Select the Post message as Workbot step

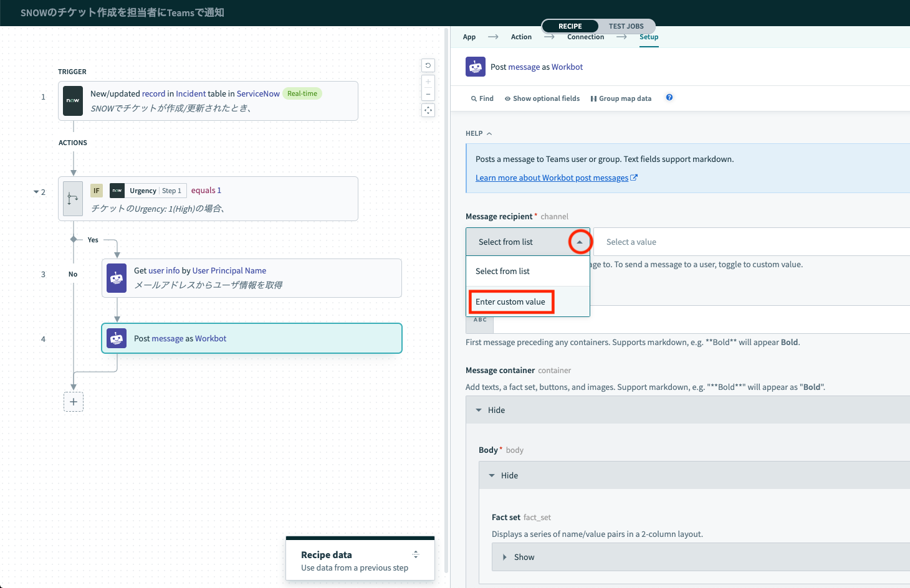[x=252, y=338]
